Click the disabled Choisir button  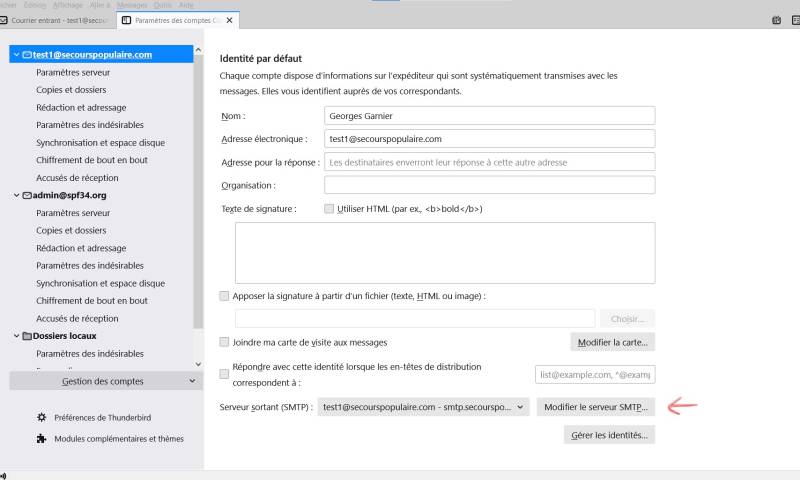(627, 319)
